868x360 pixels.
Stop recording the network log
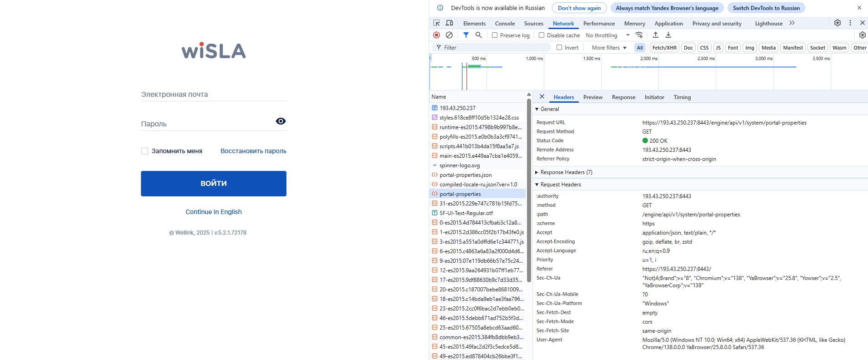pos(437,35)
